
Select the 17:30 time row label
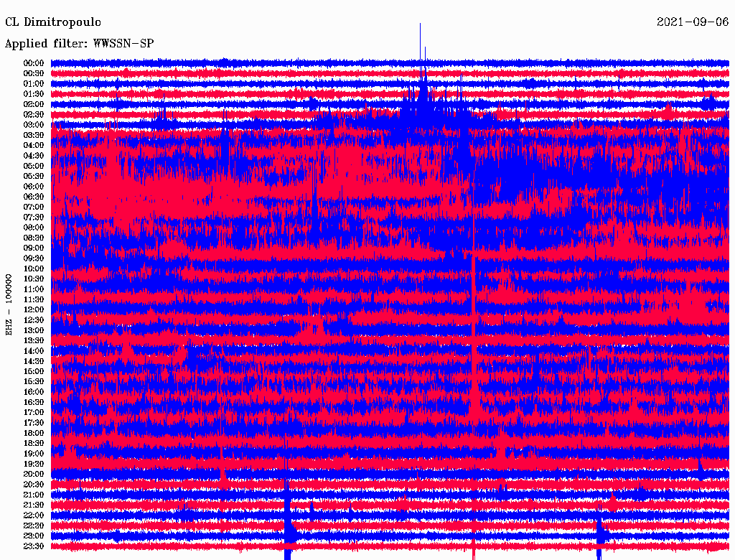click(x=34, y=423)
